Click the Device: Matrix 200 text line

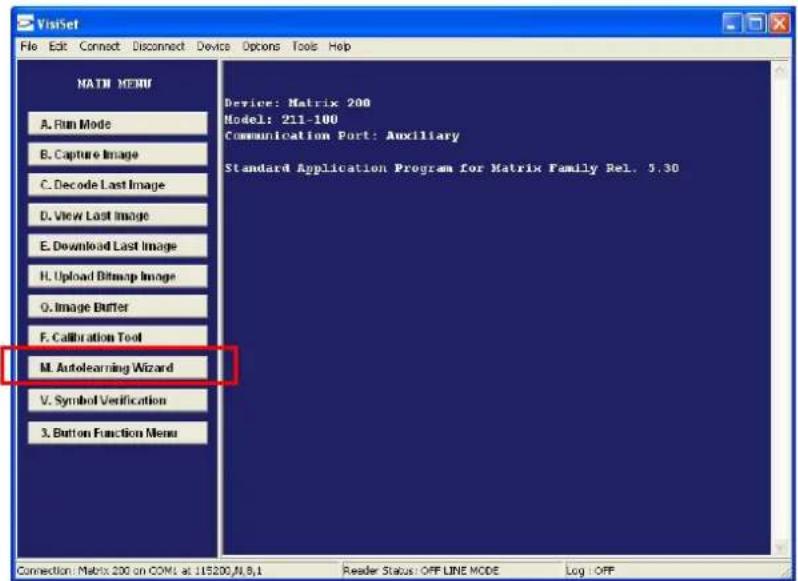(x=298, y=103)
